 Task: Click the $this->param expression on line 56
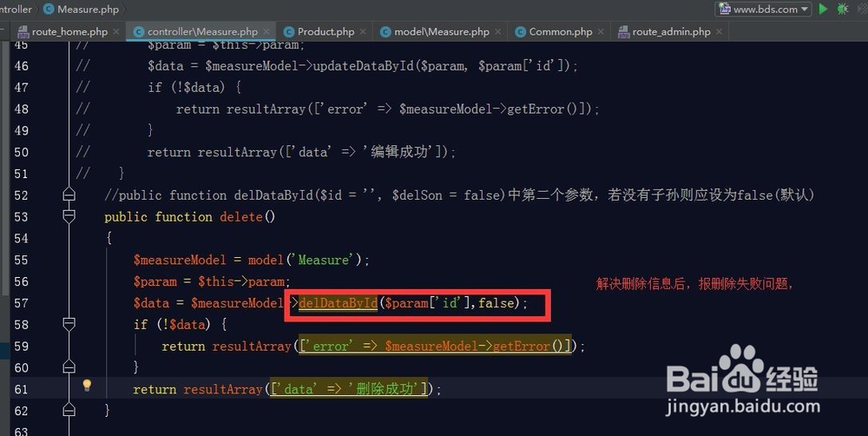click(x=241, y=281)
